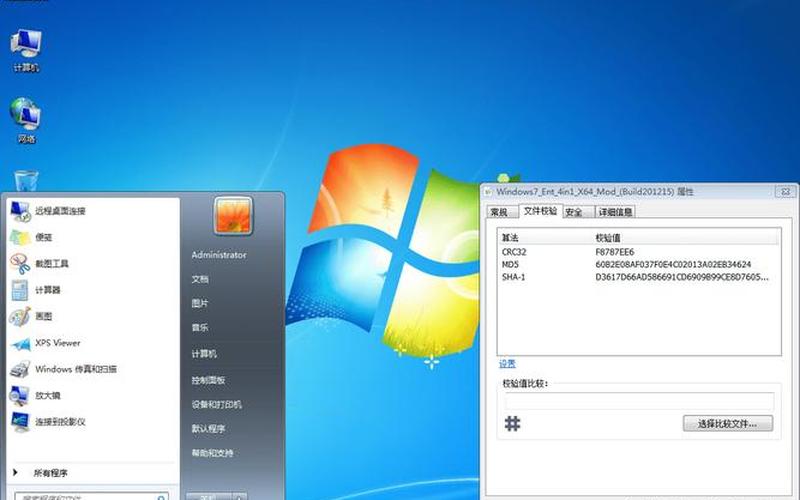This screenshot has width=800, height=500.
Task: Open 设备和打印机 in Start menu
Action: pos(216,405)
